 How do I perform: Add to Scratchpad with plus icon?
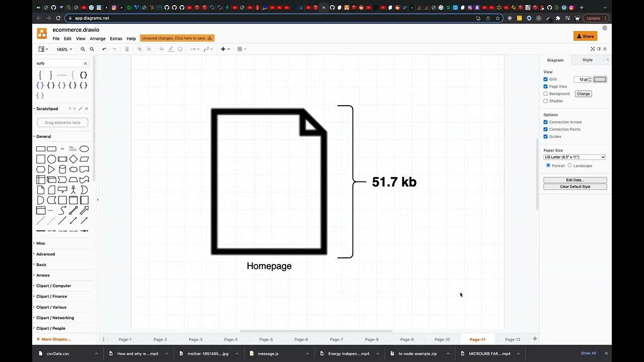[x=75, y=109]
